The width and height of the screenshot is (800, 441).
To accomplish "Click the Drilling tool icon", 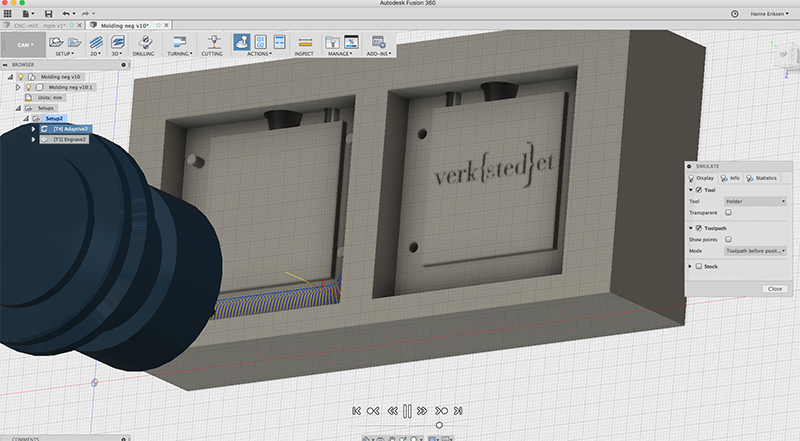I will (144, 42).
